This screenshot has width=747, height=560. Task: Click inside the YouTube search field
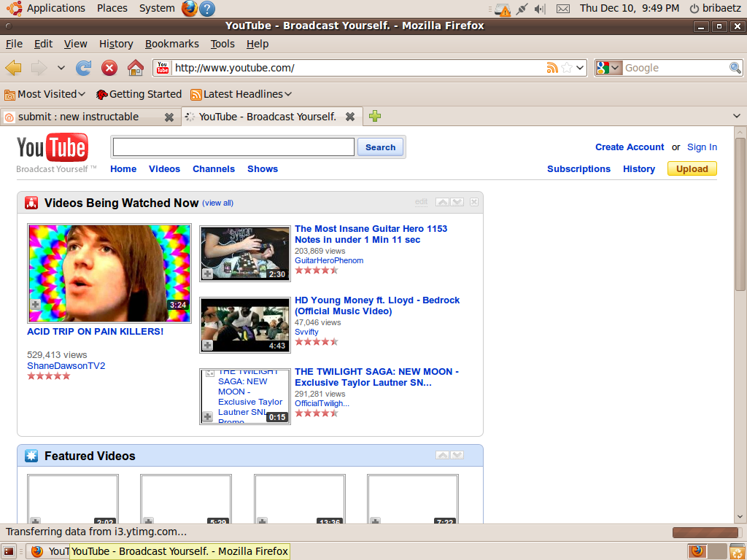(x=232, y=147)
